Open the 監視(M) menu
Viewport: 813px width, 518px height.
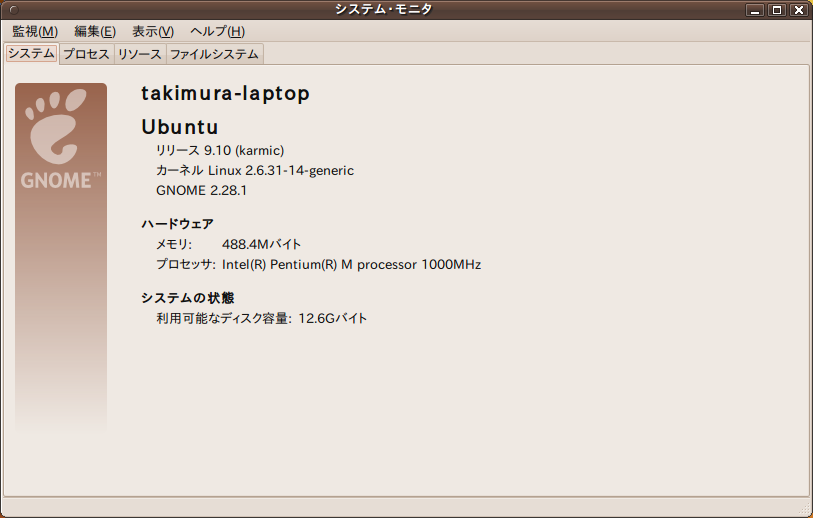pyautogui.click(x=35, y=32)
